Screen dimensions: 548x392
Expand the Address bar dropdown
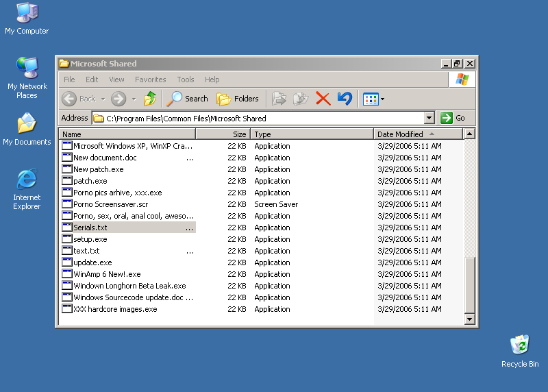pos(429,118)
